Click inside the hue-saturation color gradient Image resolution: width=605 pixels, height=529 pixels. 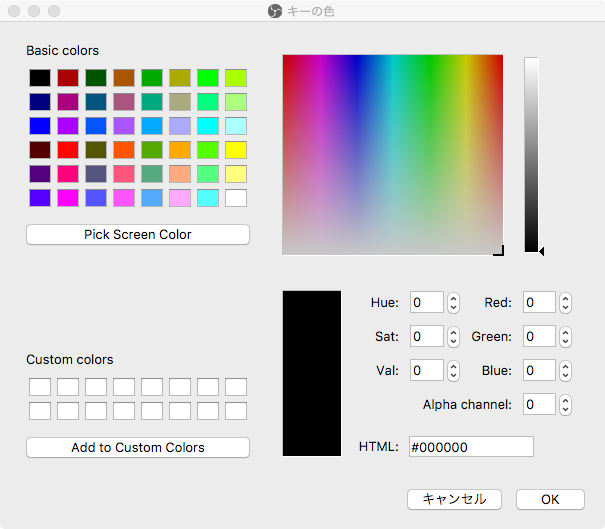[x=393, y=155]
